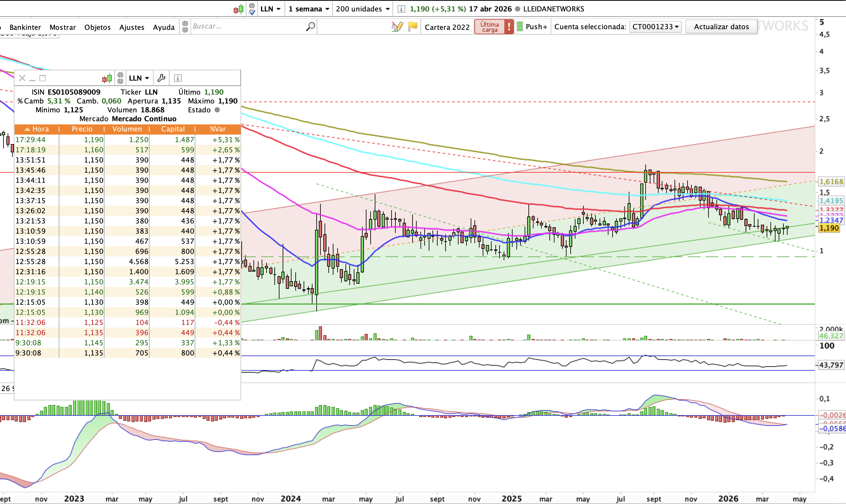This screenshot has height=504, width=846.
Task: Click the wrench settings icon in trades panel
Action: click(161, 78)
